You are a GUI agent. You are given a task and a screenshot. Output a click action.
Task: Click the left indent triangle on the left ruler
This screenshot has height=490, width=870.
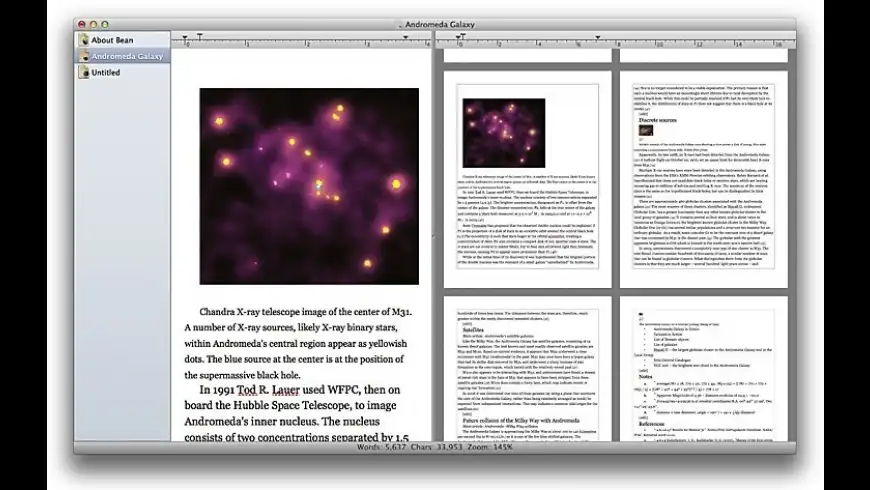pyautogui.click(x=185, y=38)
